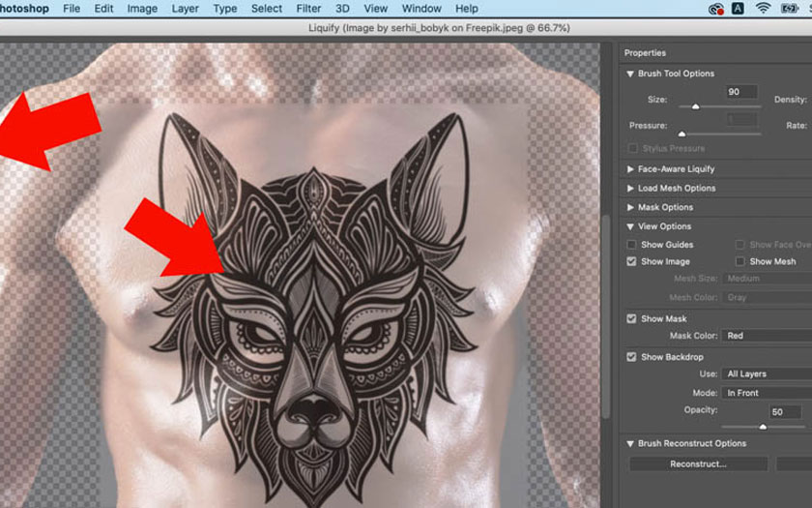
Task: Click the backdrop Opacity value field
Action: pyautogui.click(x=784, y=411)
